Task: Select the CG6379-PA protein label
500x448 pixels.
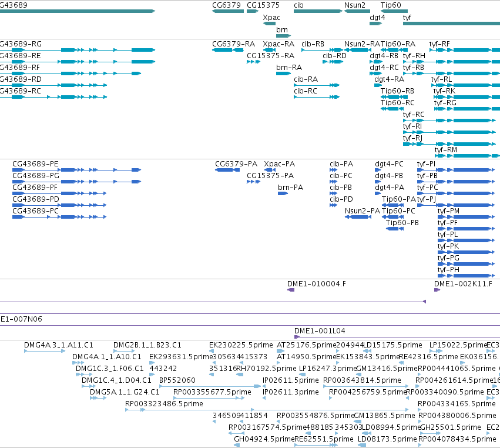Action: (236, 164)
